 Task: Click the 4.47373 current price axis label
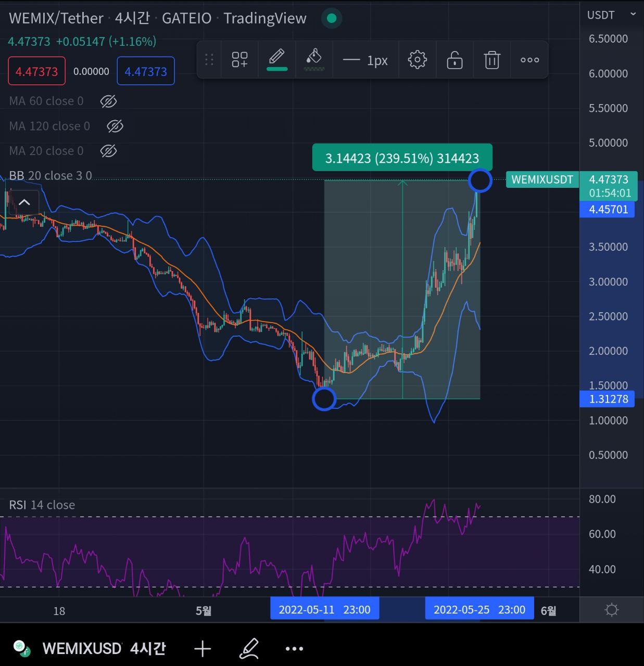[x=609, y=186]
